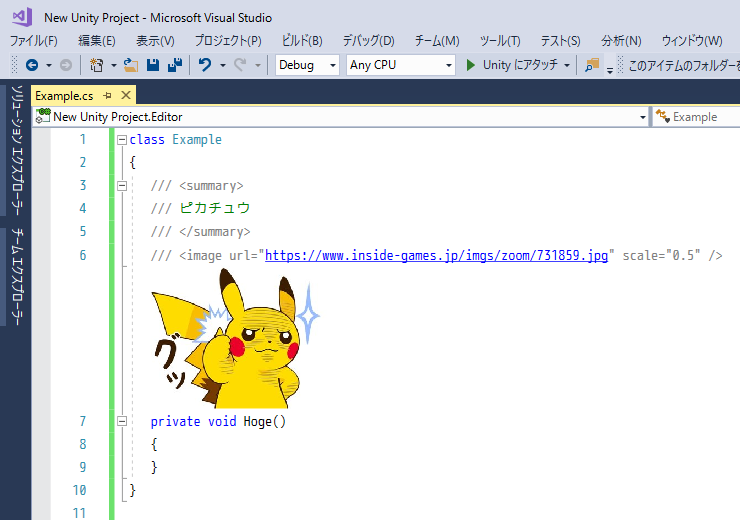
Task: Open the ウィンドウ(W) menu
Action: pos(692,41)
